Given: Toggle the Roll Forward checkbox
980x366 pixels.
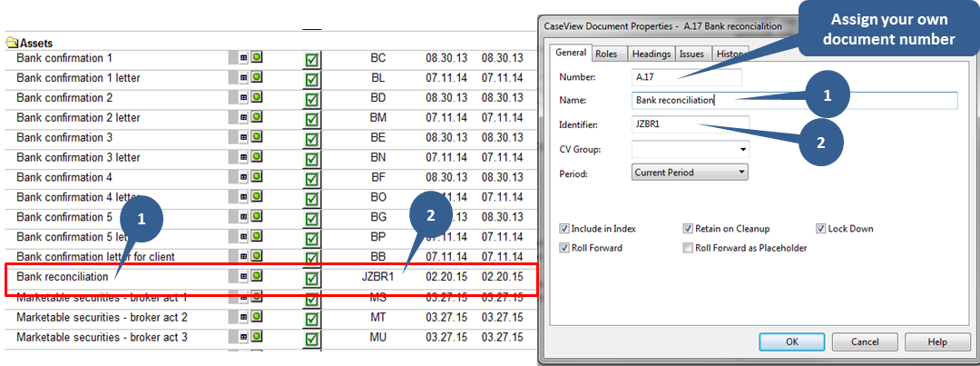Looking at the screenshot, I should (564, 248).
